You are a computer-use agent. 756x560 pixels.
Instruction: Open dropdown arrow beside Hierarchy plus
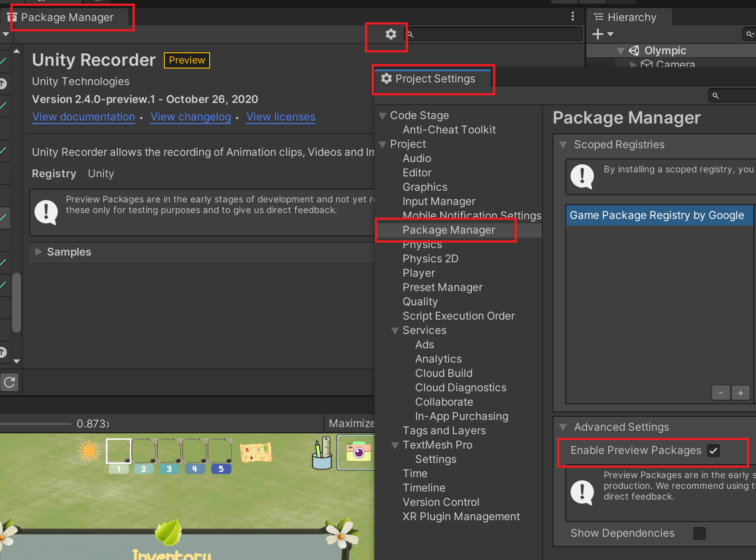[610, 34]
